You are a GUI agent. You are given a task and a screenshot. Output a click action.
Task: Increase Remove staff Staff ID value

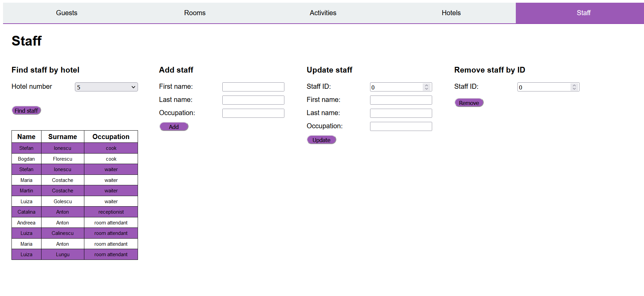pos(574,85)
